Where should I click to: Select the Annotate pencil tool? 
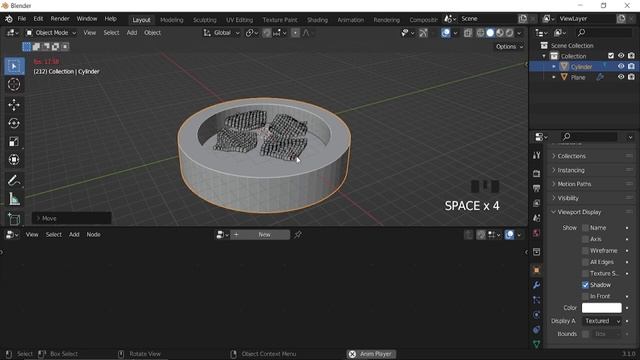[14, 180]
